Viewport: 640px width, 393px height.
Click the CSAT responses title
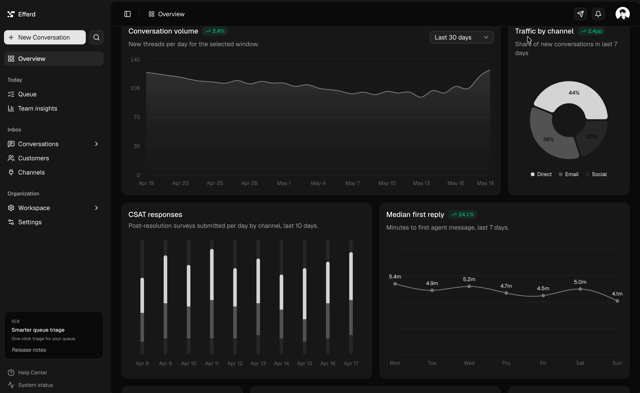coord(155,215)
